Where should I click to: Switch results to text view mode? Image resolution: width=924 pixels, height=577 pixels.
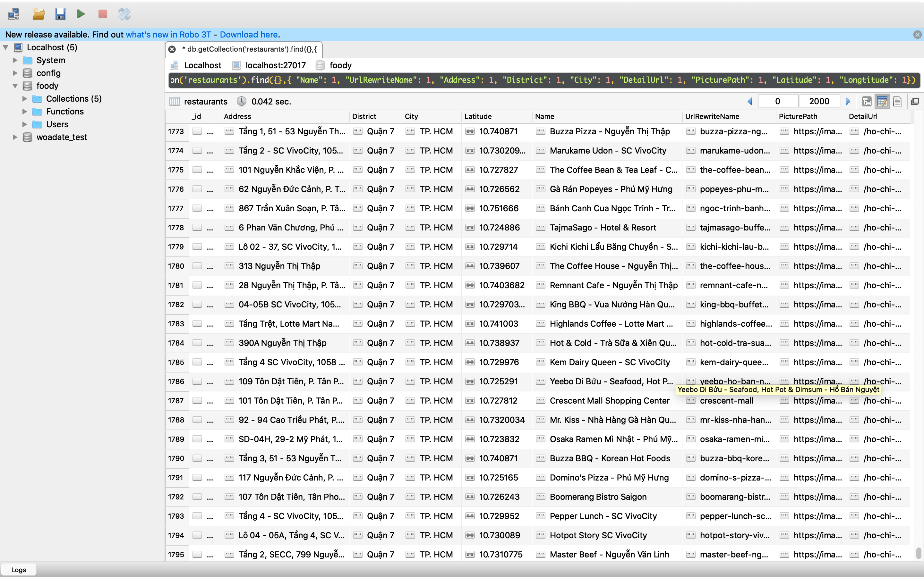pyautogui.click(x=897, y=101)
